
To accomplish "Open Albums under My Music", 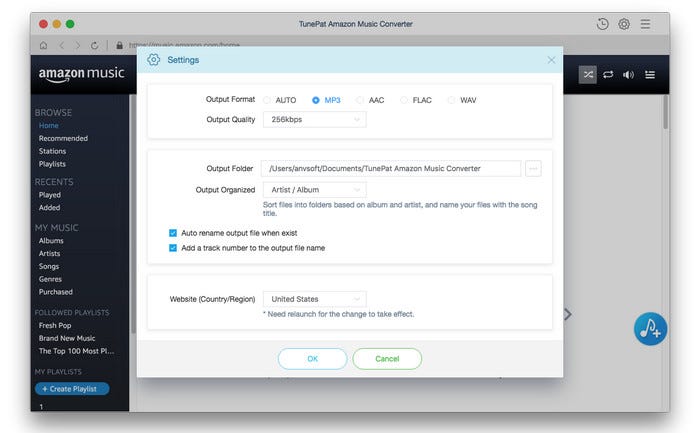I will [x=51, y=241].
